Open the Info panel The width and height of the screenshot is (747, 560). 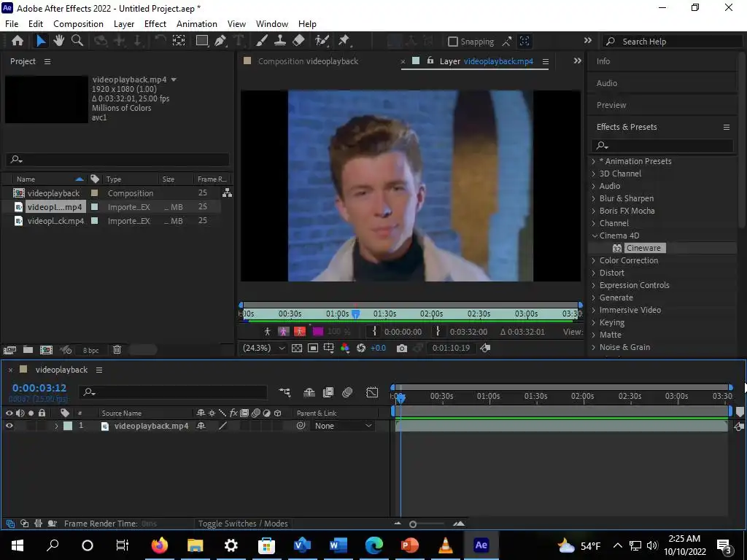pos(603,61)
